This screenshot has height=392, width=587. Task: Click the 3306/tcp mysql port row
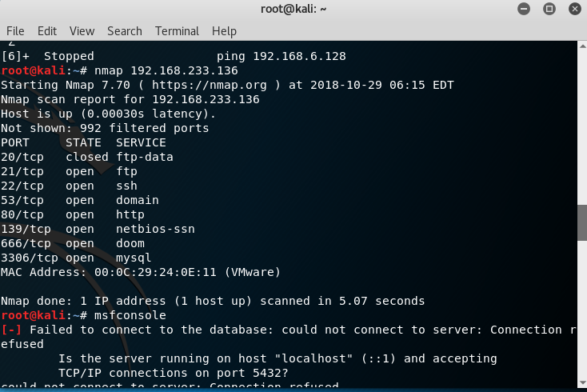[x=76, y=258]
